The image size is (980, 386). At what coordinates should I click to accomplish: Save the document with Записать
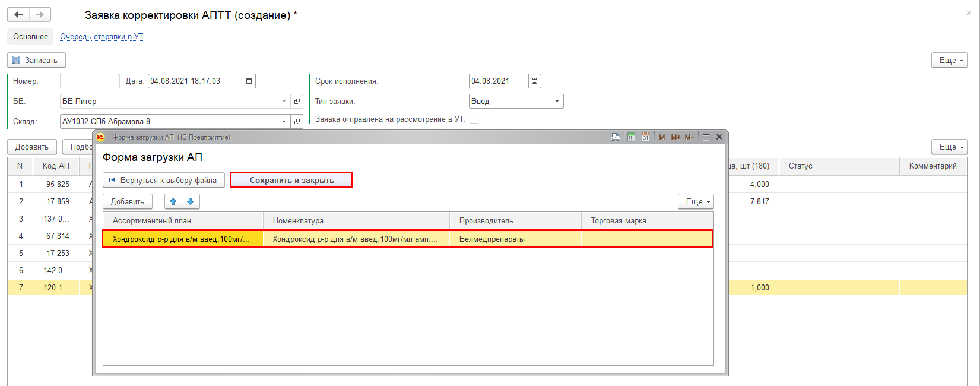36,60
